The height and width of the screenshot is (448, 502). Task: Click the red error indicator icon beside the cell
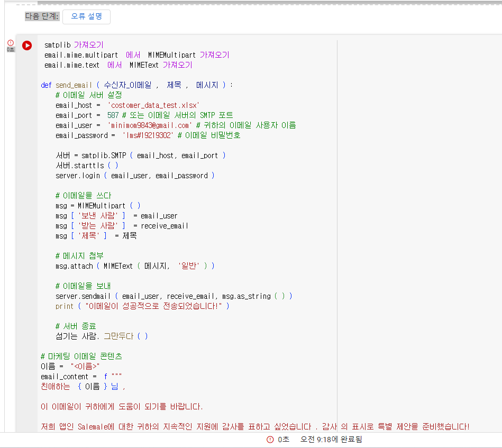tap(11, 43)
